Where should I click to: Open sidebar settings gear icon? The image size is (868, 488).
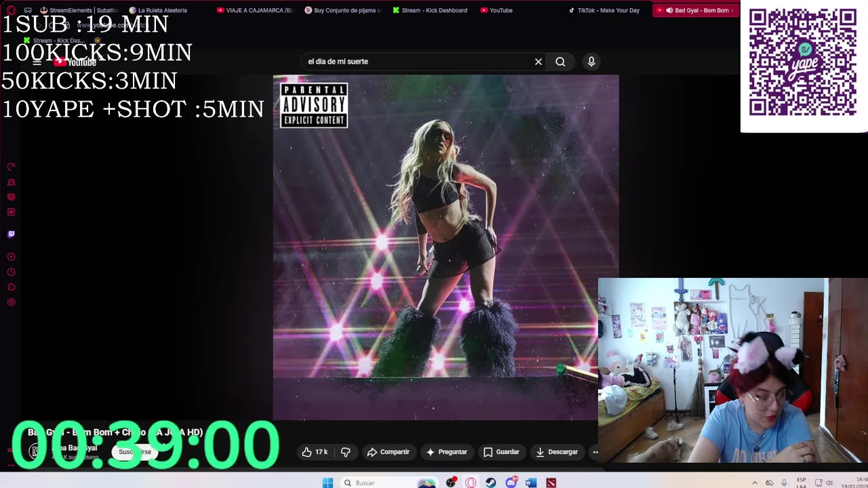pos(11,302)
